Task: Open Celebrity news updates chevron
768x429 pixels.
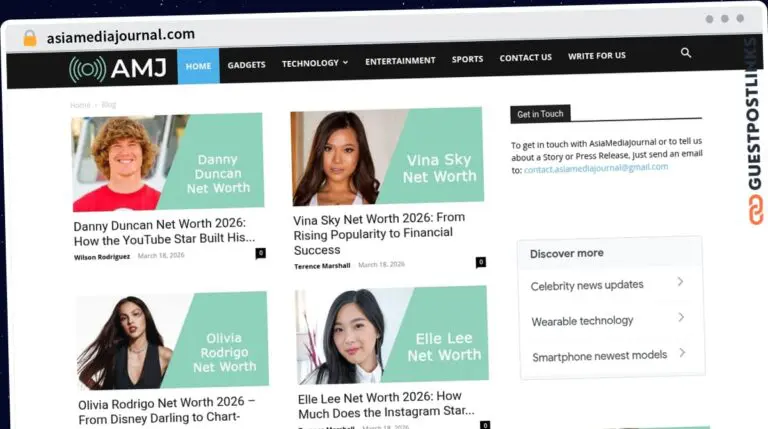Action: [x=680, y=282]
